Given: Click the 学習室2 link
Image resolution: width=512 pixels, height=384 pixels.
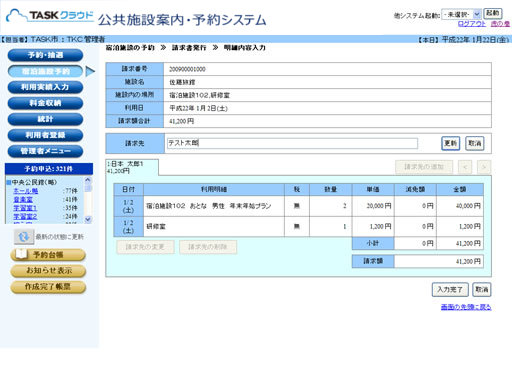Looking at the screenshot, I should click(25, 217).
